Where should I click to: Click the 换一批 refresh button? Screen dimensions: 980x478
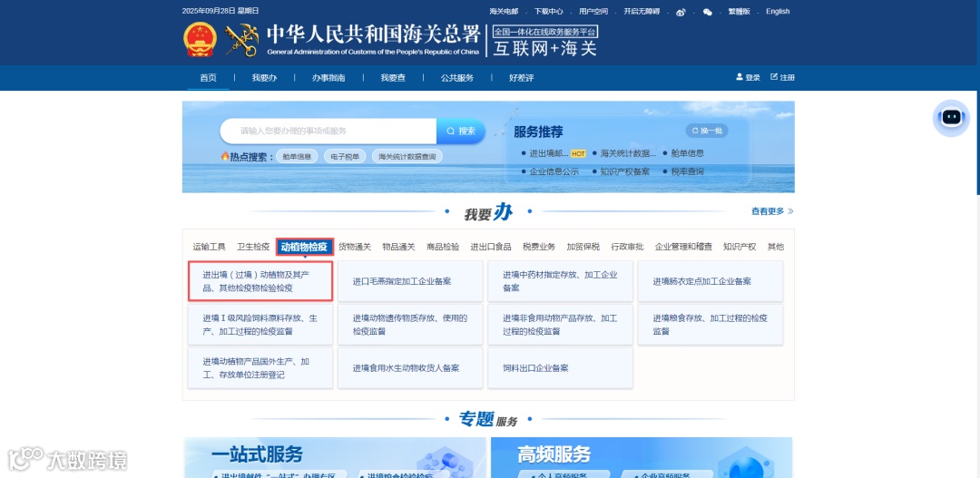[x=707, y=131]
